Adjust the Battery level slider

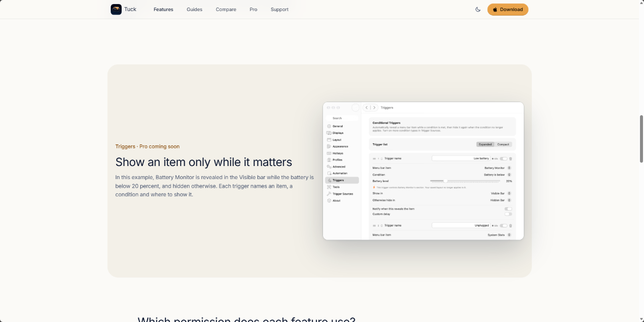click(x=445, y=181)
